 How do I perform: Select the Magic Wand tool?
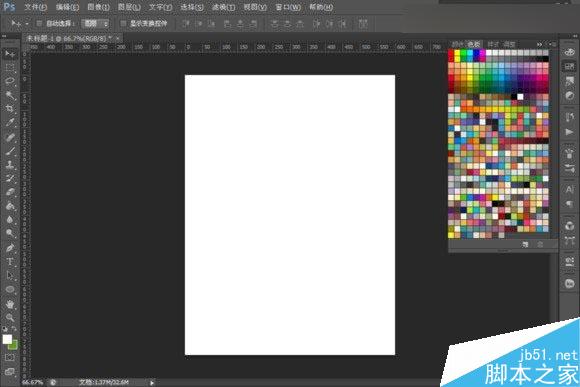10,95
